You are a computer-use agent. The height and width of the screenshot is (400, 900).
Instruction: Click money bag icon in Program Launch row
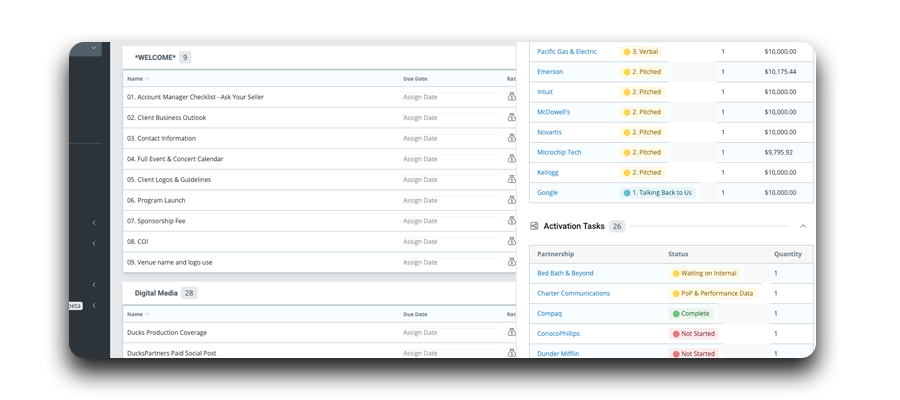coord(511,200)
